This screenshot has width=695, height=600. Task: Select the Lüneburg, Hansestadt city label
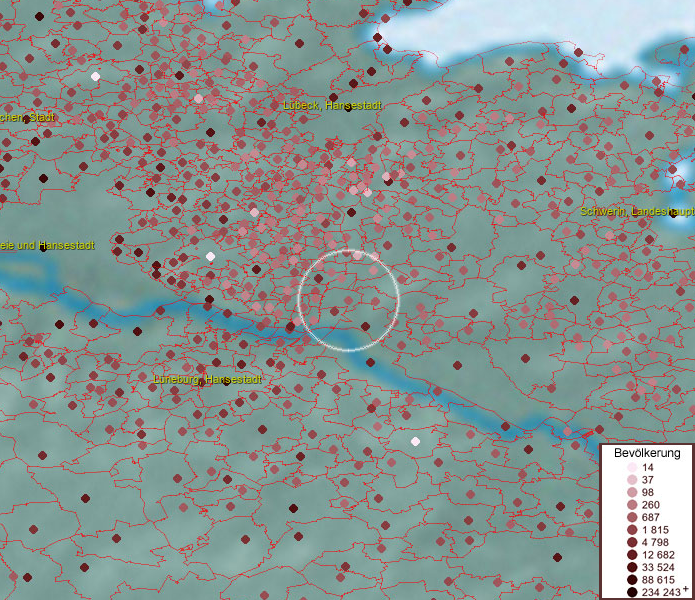pyautogui.click(x=207, y=380)
